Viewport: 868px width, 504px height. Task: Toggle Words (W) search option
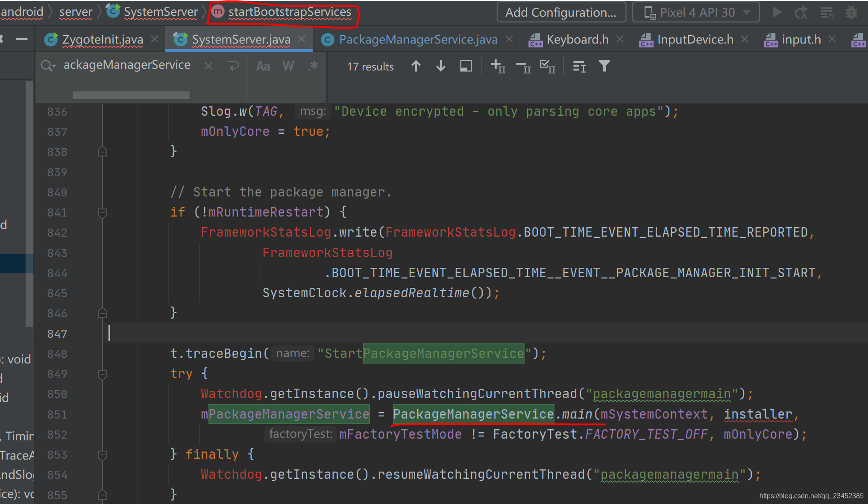(x=288, y=66)
